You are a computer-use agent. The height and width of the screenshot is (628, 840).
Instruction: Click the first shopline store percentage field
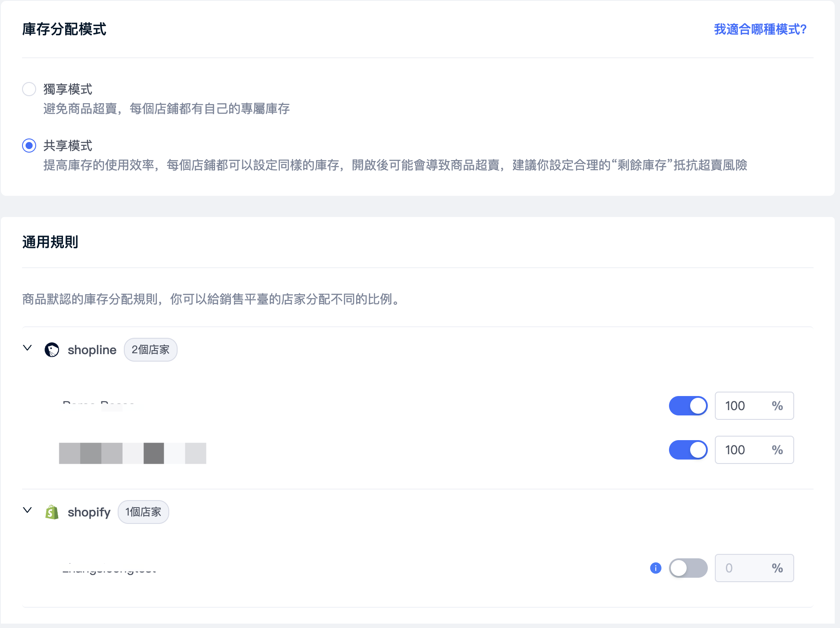[x=746, y=406]
